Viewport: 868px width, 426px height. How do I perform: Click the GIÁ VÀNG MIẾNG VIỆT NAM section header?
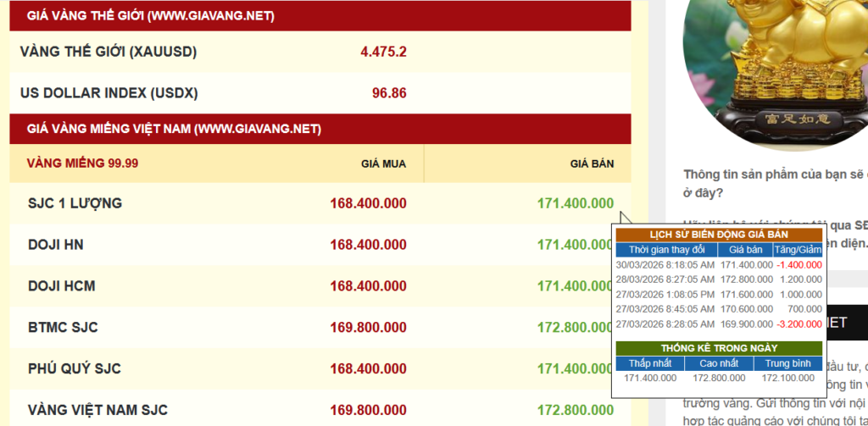click(x=174, y=129)
